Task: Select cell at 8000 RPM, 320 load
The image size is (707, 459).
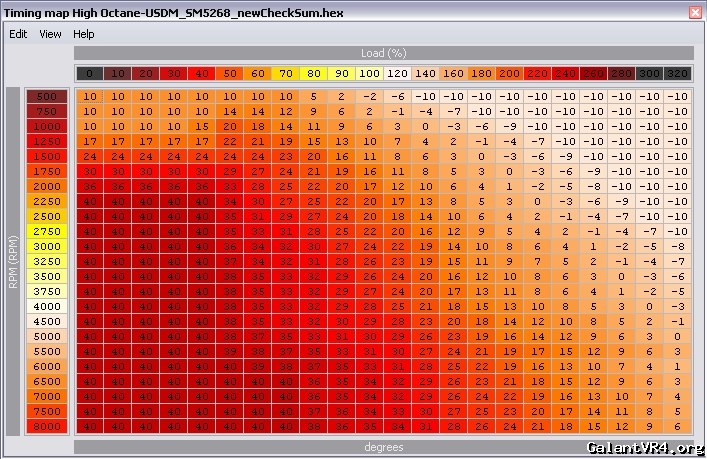Action: tap(678, 426)
